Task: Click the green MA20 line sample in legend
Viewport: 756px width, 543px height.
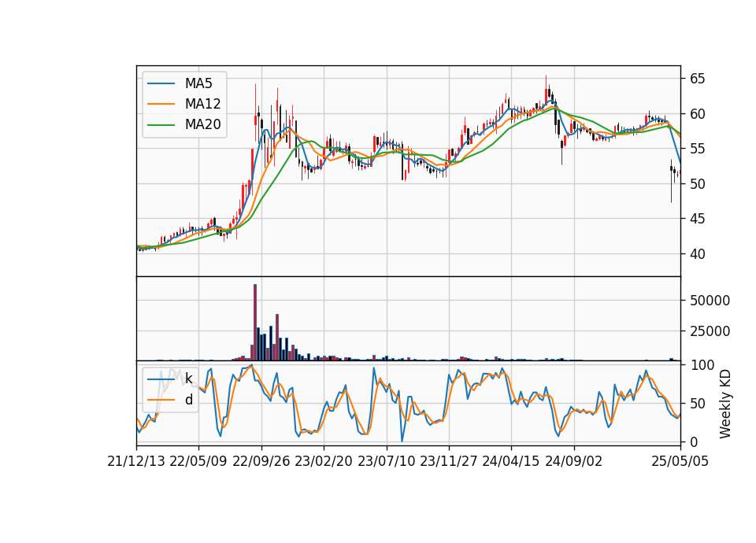Action: (161, 124)
